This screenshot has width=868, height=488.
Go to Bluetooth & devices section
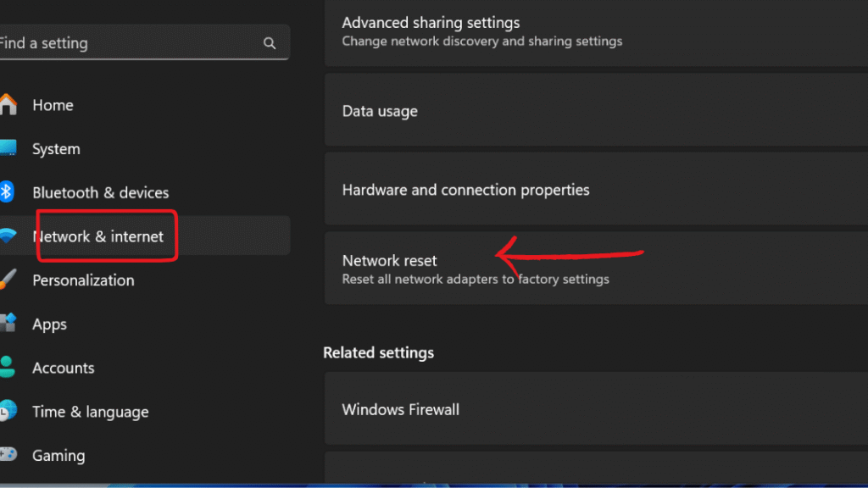tap(145, 192)
